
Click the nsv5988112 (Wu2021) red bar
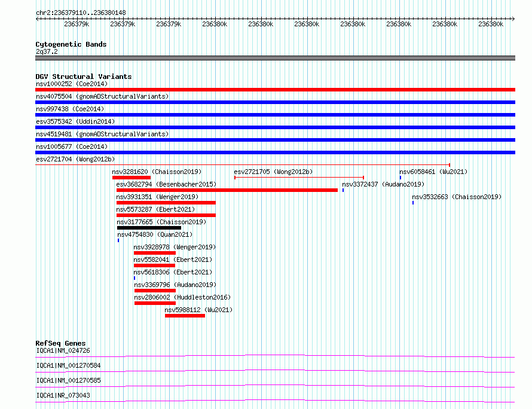point(185,316)
